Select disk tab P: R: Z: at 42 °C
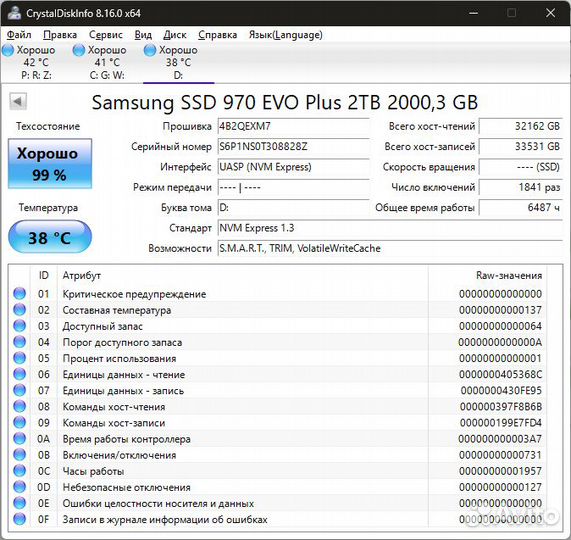The image size is (571, 540). (36, 62)
